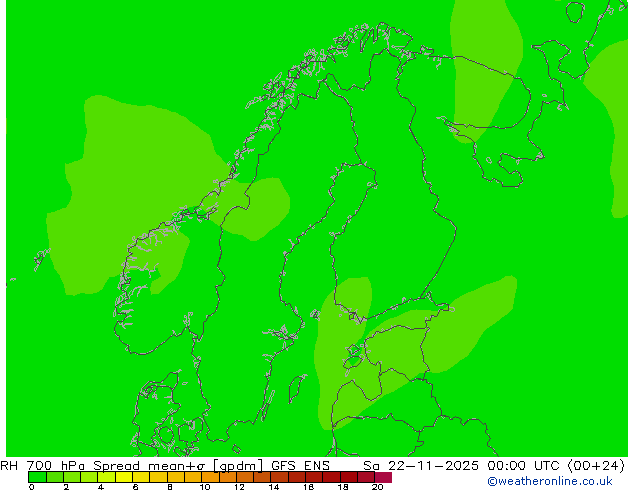Choose the red swatch starting at 16
Image resolution: width=634 pixels, height=490 pixels.
click(x=314, y=477)
